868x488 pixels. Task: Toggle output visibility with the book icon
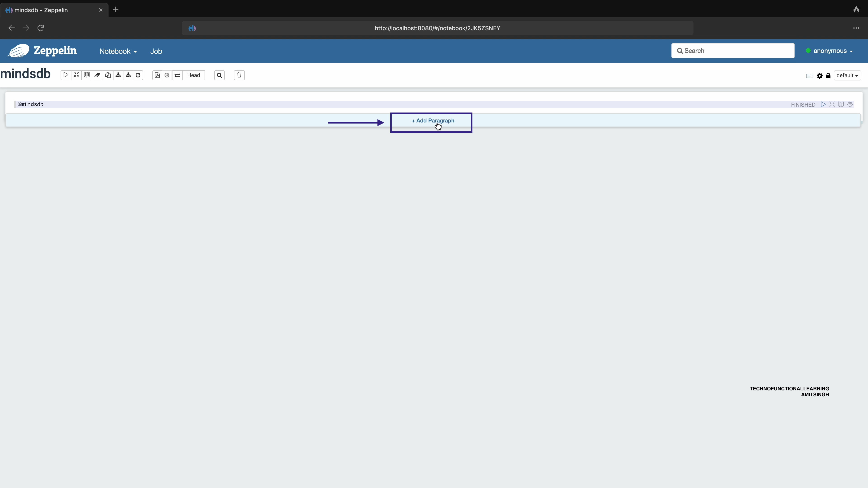click(x=87, y=75)
